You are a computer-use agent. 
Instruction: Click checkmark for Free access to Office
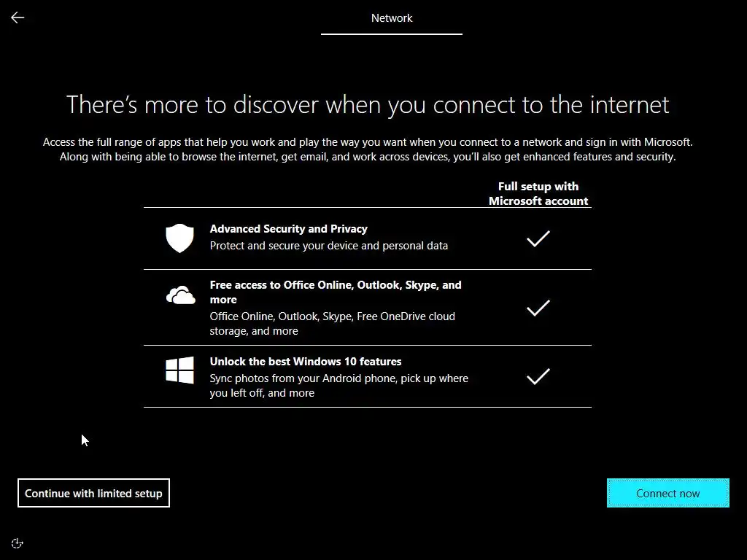pyautogui.click(x=538, y=308)
